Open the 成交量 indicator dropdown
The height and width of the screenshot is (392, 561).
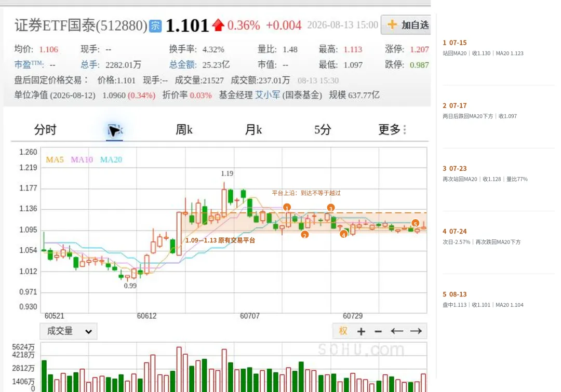point(69,331)
